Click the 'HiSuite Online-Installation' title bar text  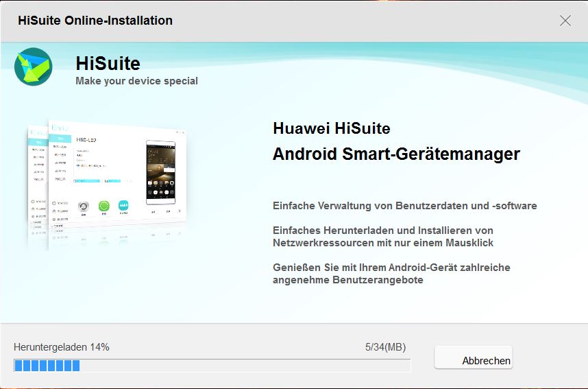click(x=95, y=21)
